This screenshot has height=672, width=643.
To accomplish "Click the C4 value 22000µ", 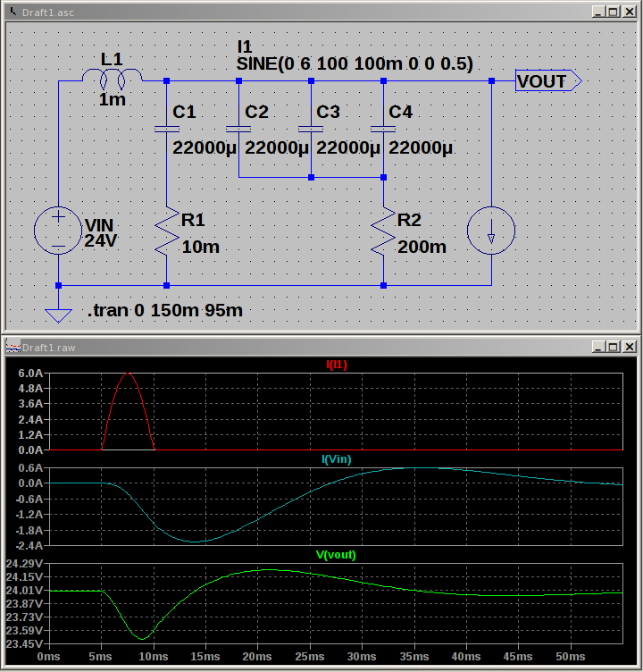I will click(421, 147).
